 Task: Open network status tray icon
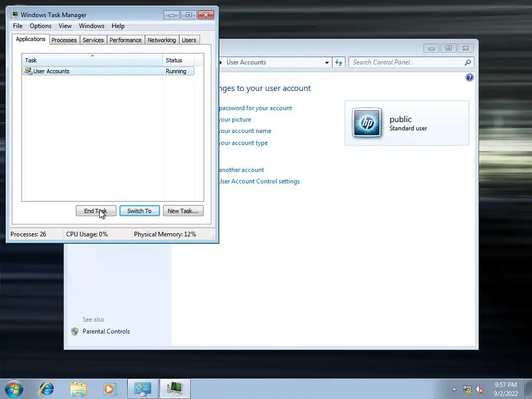click(x=467, y=390)
